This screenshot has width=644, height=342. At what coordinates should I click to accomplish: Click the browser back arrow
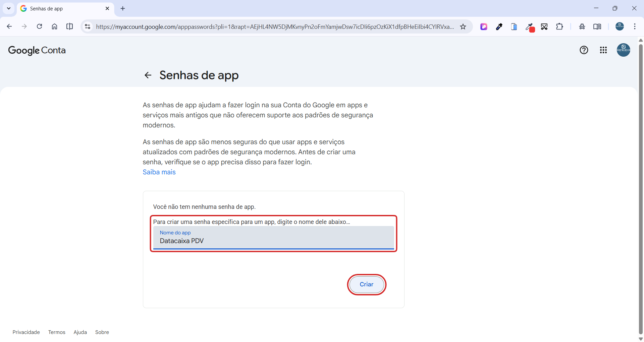click(9, 26)
